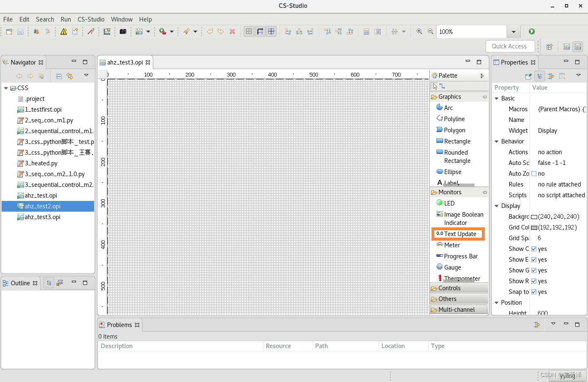The image size is (588, 382).
Task: Click the Undo arrow in toolbar
Action: [210, 31]
